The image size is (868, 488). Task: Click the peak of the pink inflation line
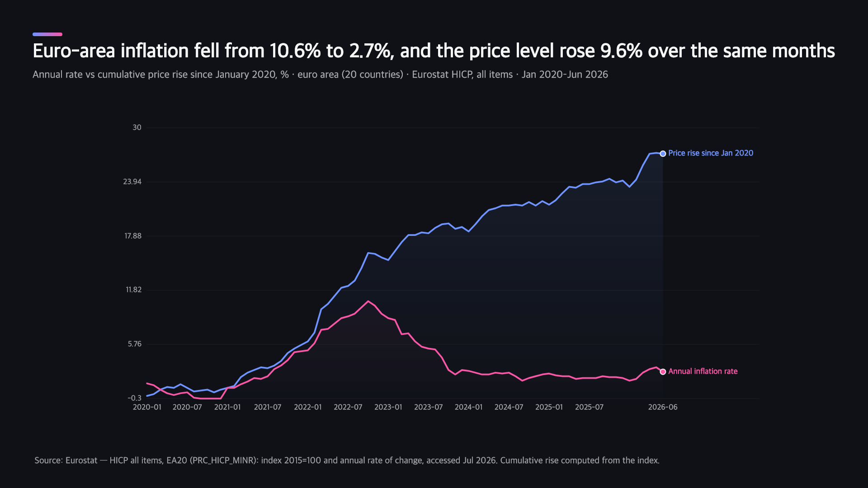coord(368,301)
